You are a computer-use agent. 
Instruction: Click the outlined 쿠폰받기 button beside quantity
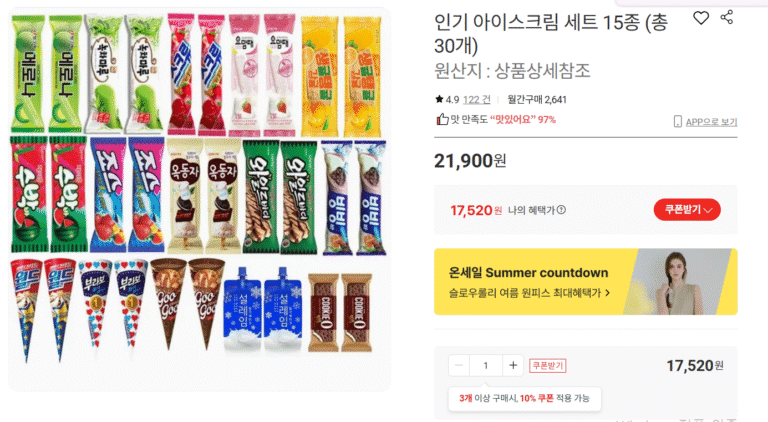pyautogui.click(x=548, y=366)
